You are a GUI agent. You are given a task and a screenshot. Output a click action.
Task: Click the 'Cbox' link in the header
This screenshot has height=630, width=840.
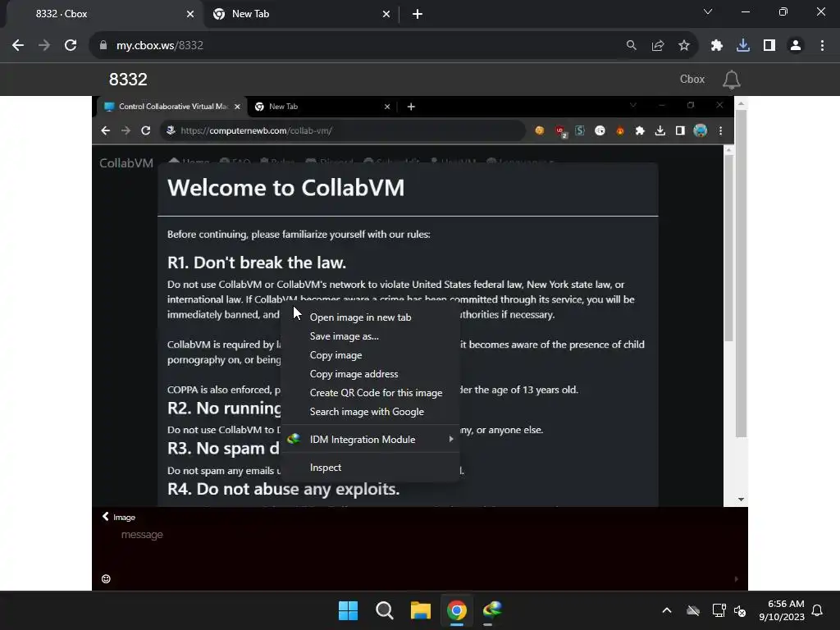point(692,80)
